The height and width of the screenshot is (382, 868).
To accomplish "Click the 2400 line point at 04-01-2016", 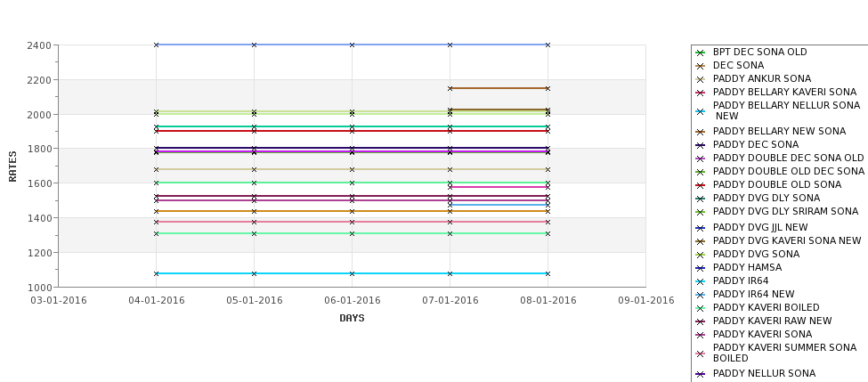I will (156, 45).
